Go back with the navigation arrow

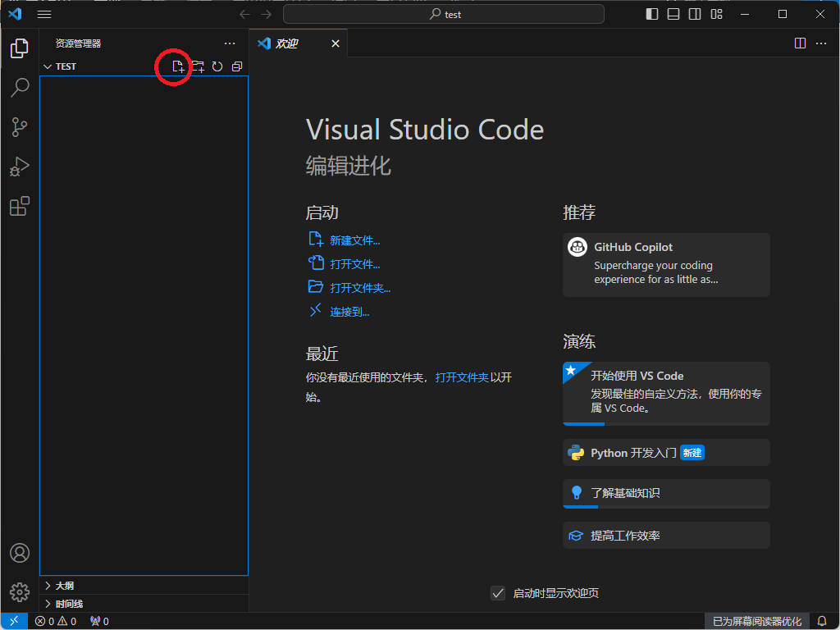(x=244, y=15)
